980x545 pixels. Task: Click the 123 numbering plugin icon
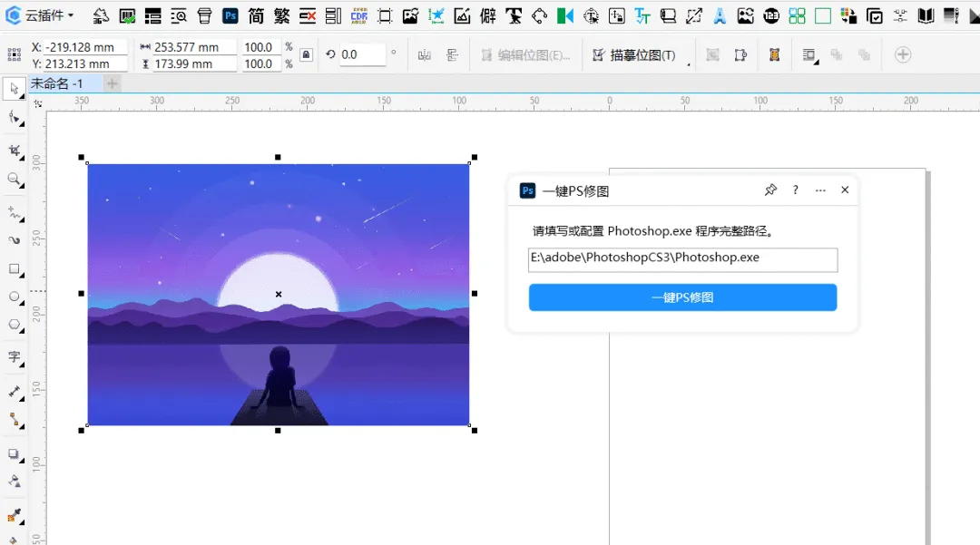point(771,15)
